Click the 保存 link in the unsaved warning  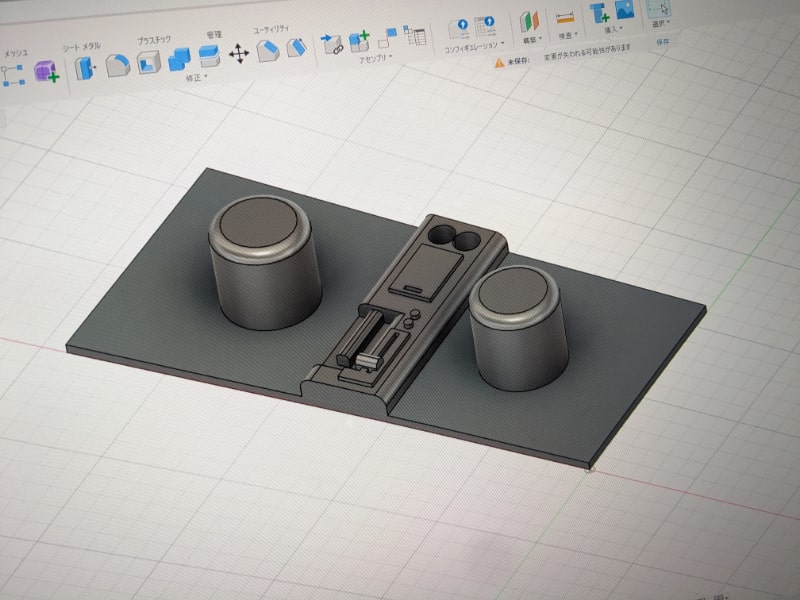click(662, 42)
